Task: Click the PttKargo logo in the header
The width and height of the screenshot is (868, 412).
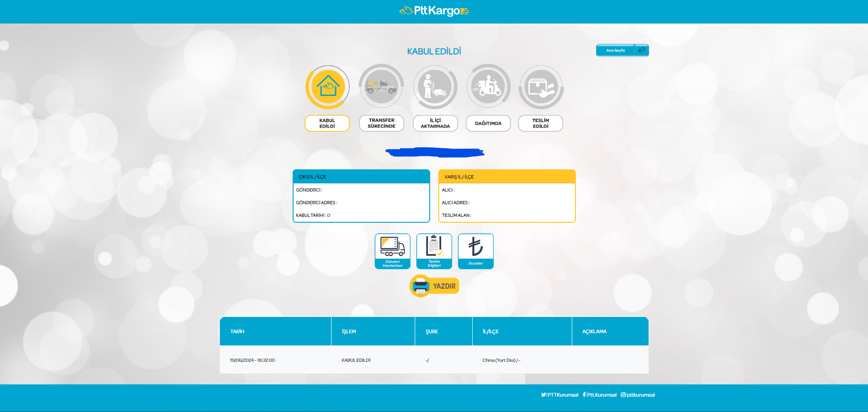Action: (x=434, y=11)
